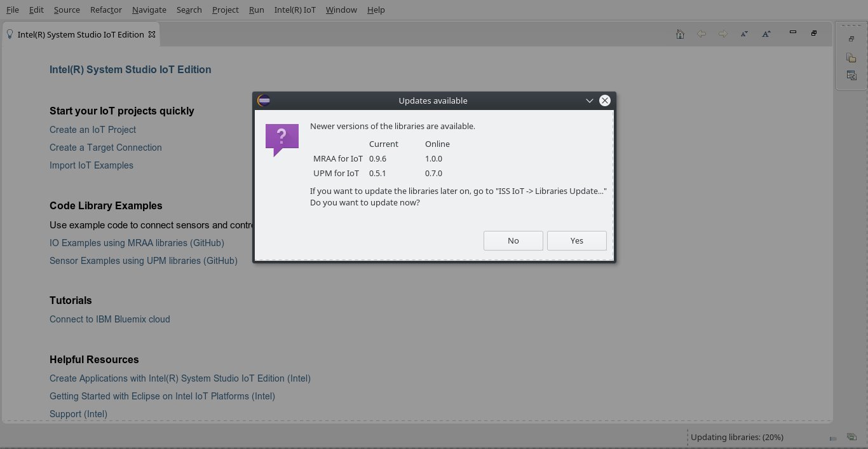Click MRAA current version 0.9.6
This screenshot has width=868, height=449.
point(377,158)
